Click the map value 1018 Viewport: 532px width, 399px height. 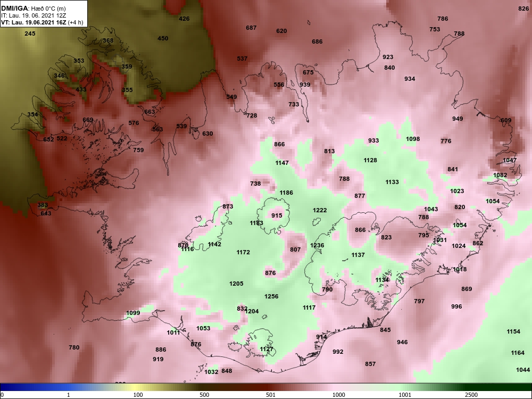click(x=460, y=269)
